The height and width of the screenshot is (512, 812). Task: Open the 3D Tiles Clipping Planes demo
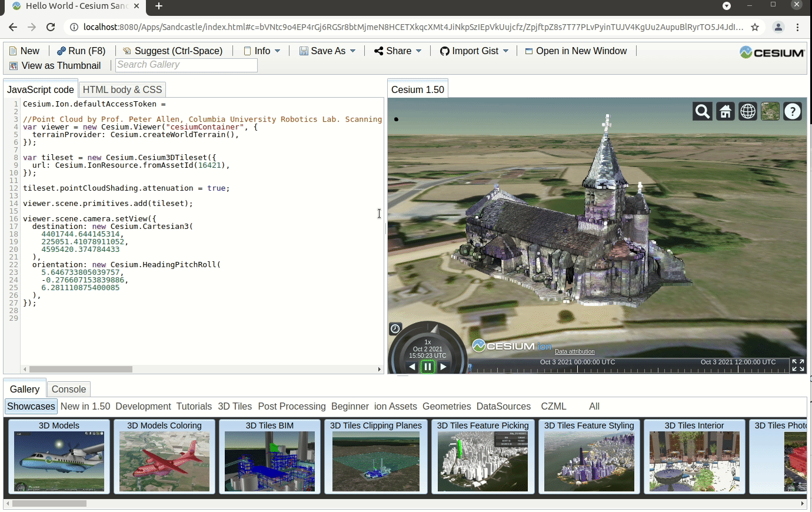coord(376,457)
